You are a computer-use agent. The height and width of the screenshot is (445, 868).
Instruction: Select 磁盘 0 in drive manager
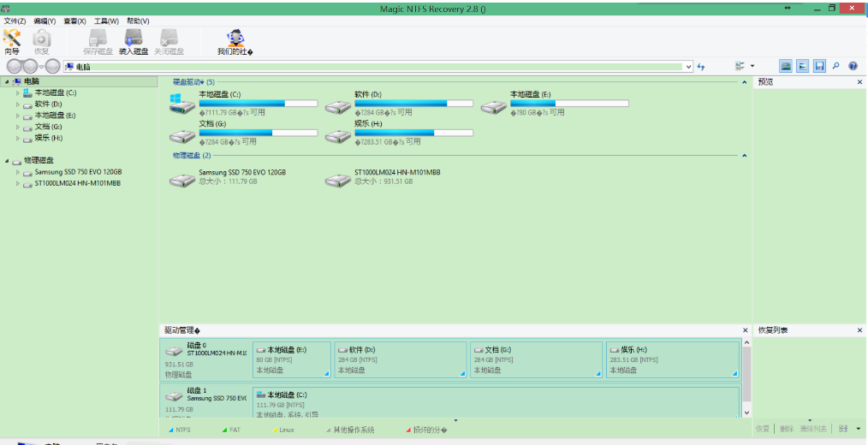(205, 359)
